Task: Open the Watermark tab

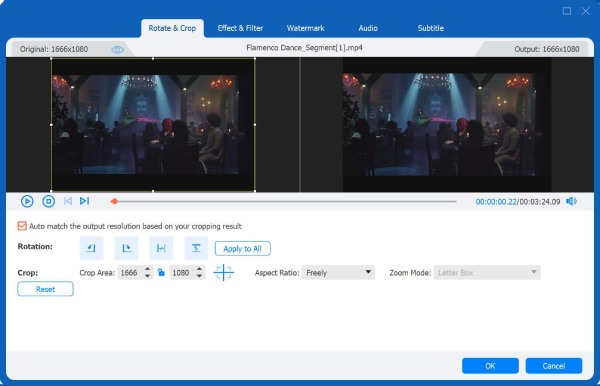Action: tap(305, 28)
